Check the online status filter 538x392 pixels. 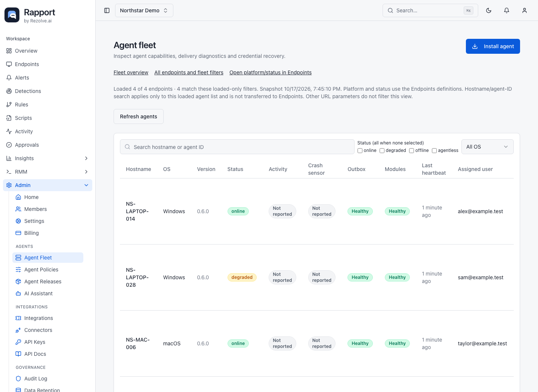(x=360, y=150)
